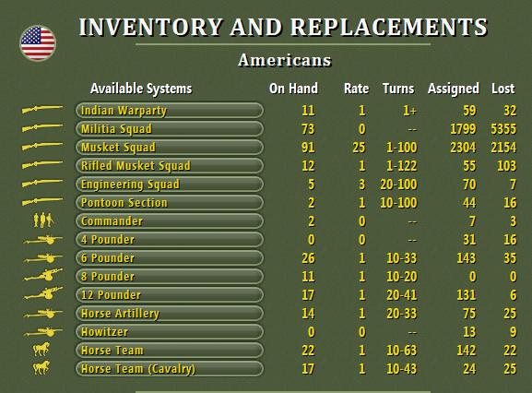Open the Pontoon Section entry

[170, 203]
